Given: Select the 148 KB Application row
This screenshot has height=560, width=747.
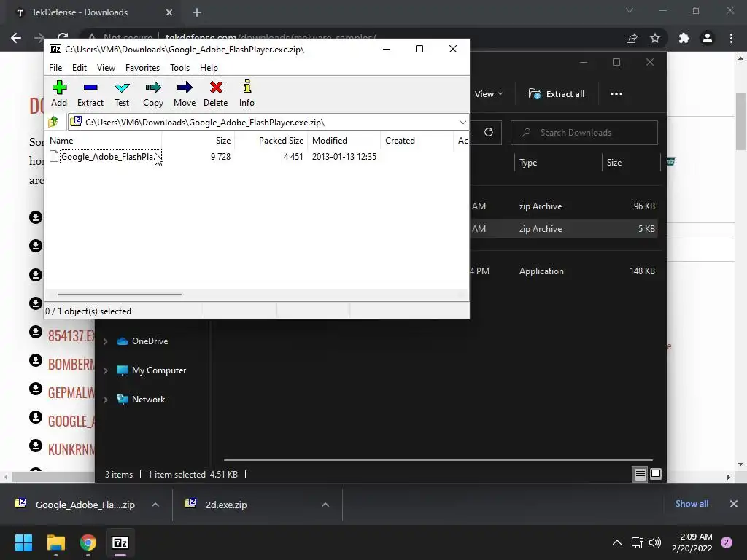Looking at the screenshot, I should coord(564,271).
